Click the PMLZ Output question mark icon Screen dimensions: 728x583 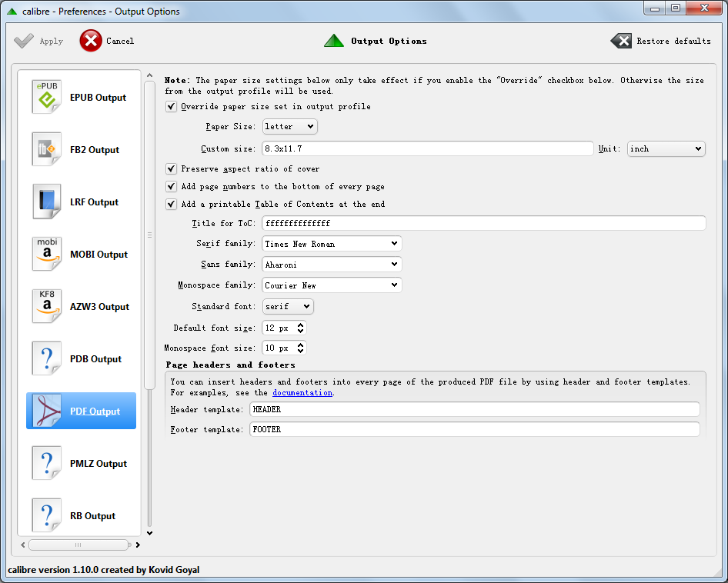pos(46,463)
